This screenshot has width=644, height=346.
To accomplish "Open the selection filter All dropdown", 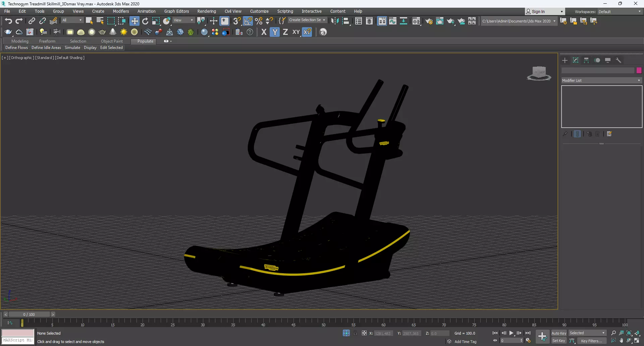I will point(72,20).
